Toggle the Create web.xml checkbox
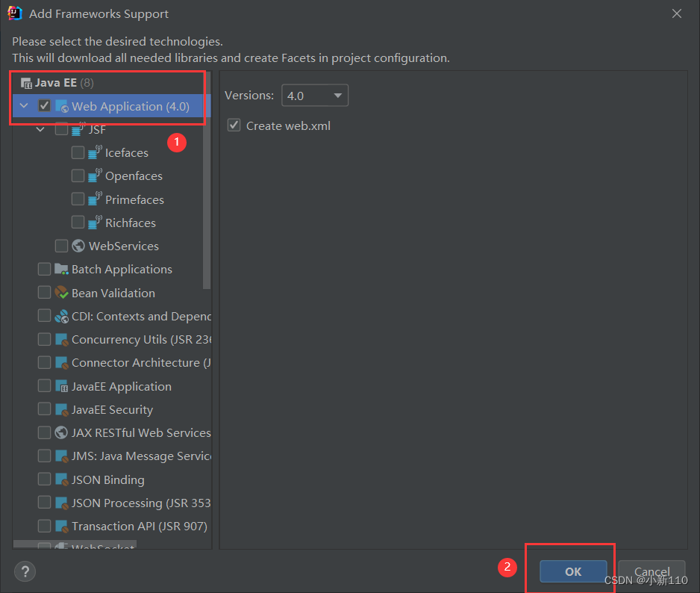This screenshot has width=700, height=593. 234,125
